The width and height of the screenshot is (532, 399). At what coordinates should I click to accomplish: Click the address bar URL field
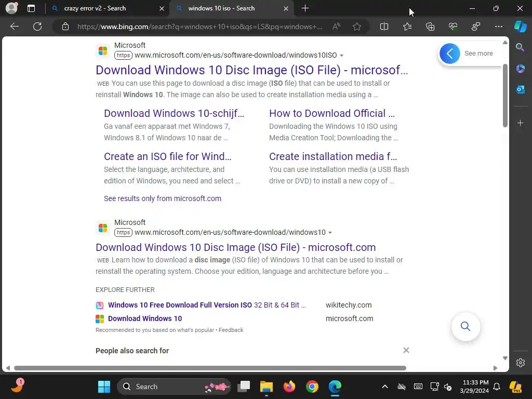(200, 26)
